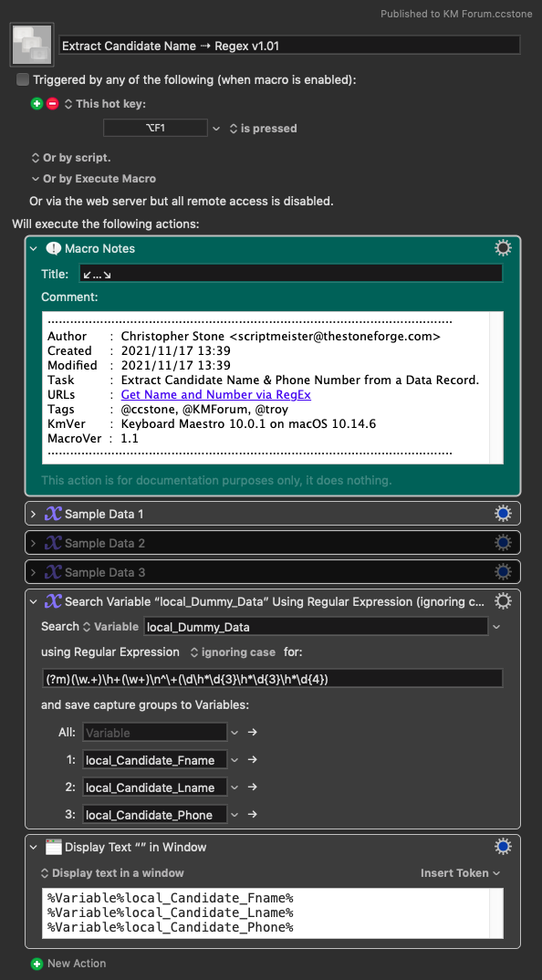Click the Display Text window icon
The width and height of the screenshot is (542, 980).
[54, 847]
